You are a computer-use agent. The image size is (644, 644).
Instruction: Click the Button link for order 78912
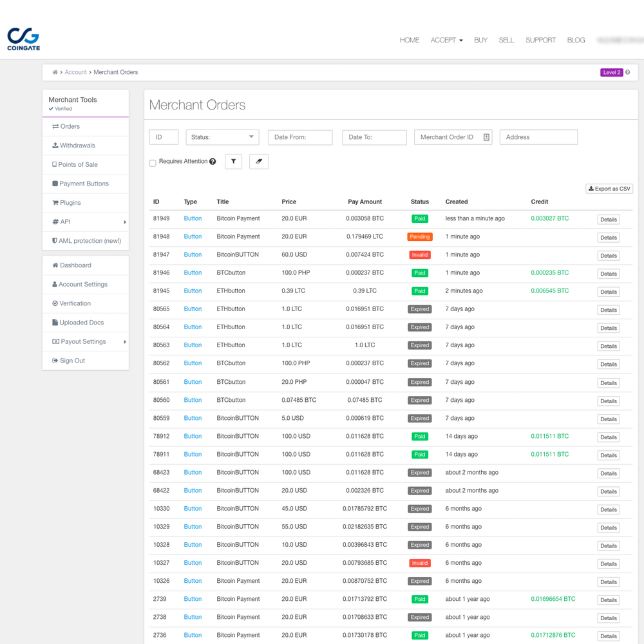193,436
